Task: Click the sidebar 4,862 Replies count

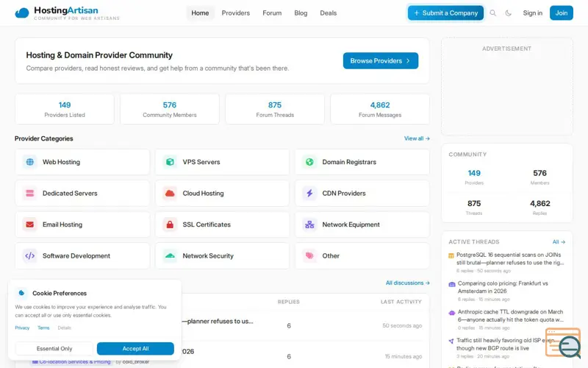Action: tap(539, 204)
